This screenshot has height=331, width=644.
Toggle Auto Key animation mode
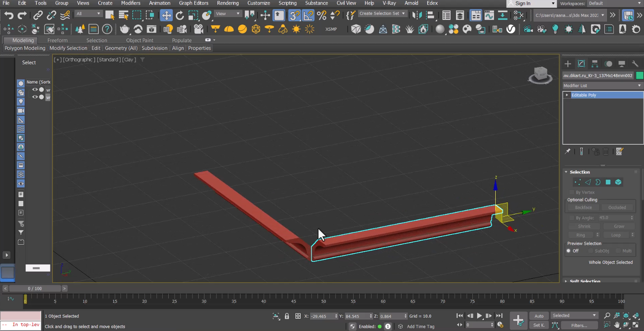(539, 316)
